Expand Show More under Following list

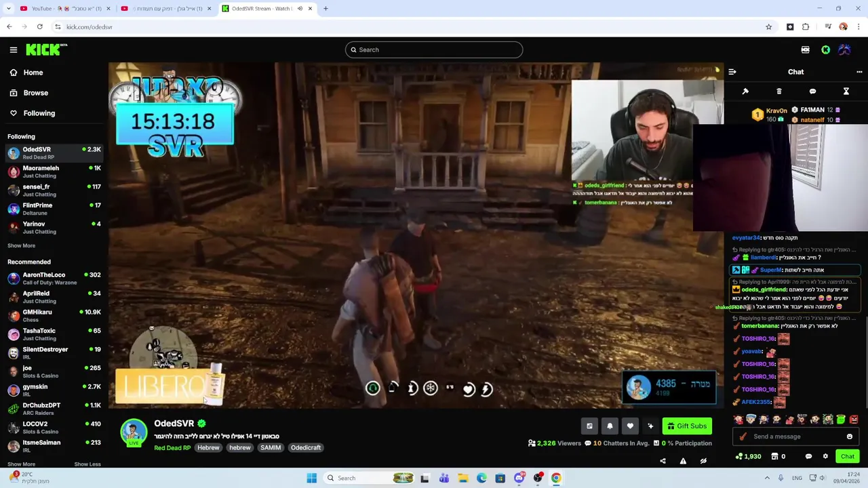click(x=21, y=245)
